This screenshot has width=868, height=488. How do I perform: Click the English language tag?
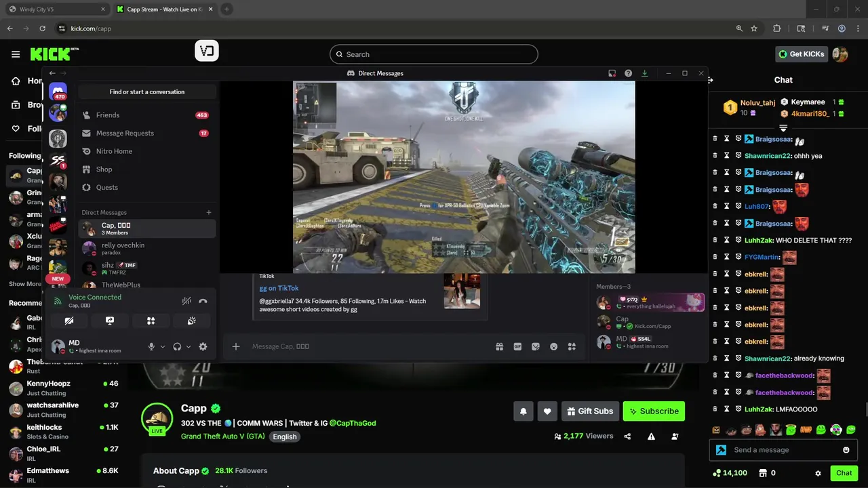(x=285, y=436)
